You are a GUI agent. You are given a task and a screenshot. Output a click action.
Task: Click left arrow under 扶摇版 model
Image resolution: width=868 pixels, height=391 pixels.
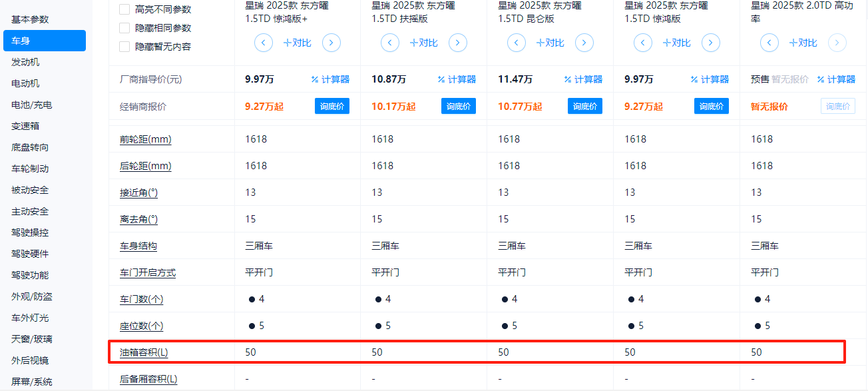pos(390,43)
